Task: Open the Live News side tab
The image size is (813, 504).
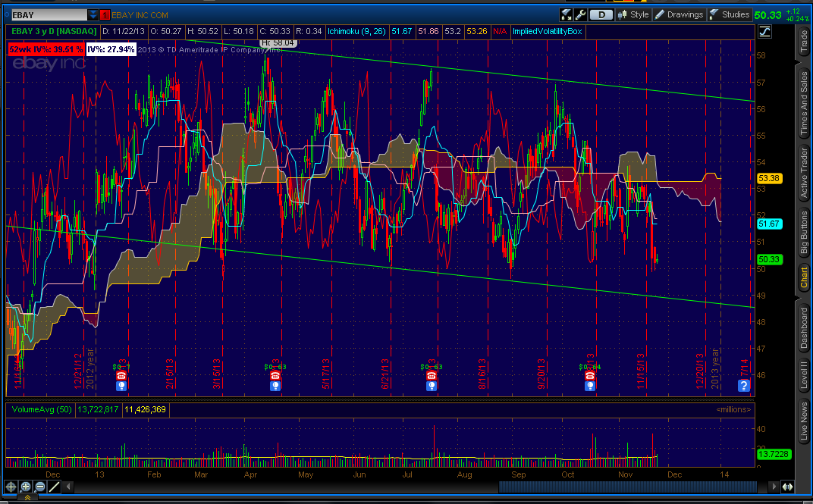Action: point(804,421)
